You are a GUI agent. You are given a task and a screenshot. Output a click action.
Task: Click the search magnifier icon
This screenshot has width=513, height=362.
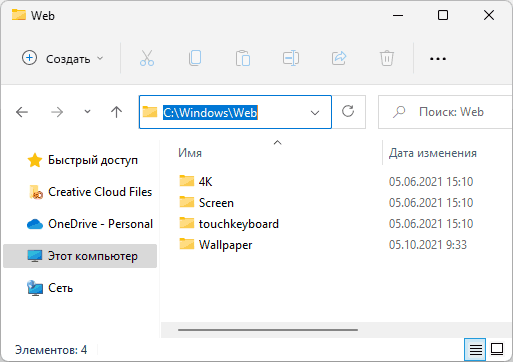pyautogui.click(x=399, y=112)
